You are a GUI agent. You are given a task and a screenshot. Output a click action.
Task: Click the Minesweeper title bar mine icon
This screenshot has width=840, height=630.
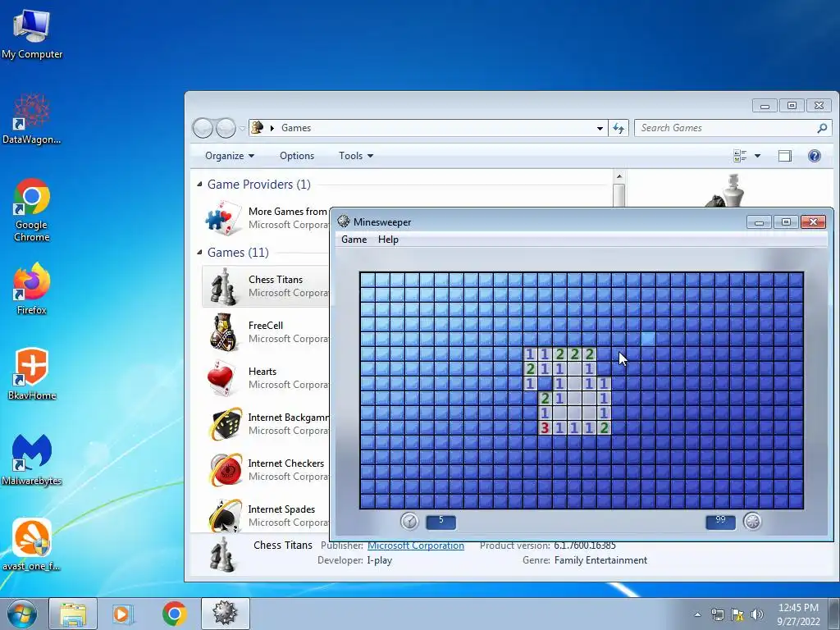(344, 221)
